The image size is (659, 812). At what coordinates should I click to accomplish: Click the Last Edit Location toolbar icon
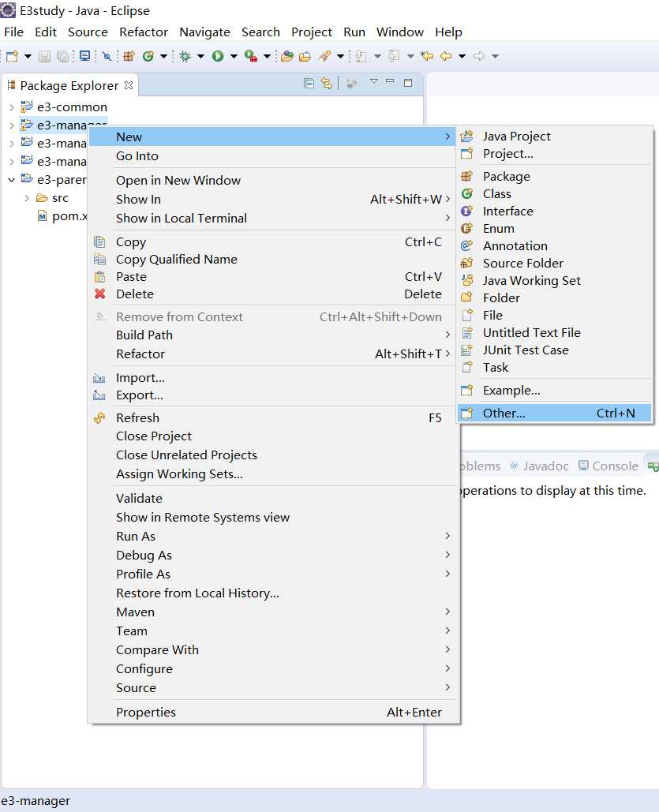[x=427, y=56]
